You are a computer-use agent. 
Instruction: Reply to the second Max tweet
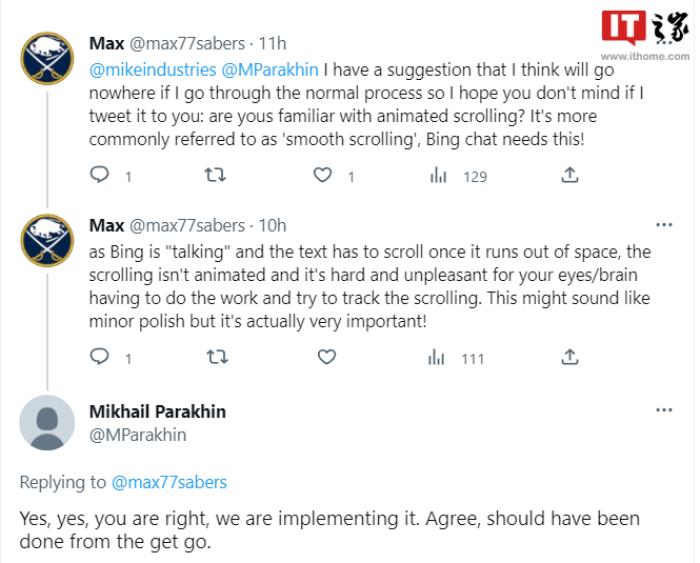(99, 357)
